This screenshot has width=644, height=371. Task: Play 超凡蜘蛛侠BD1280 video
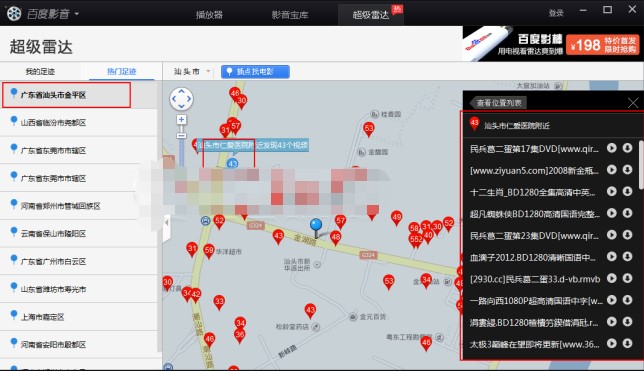(612, 213)
